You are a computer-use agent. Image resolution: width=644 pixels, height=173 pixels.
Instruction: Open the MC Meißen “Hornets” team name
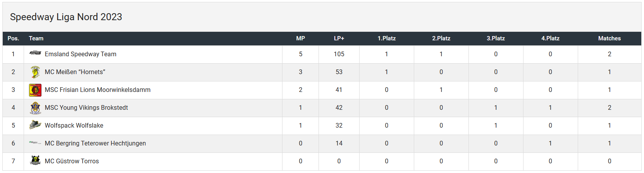click(x=75, y=72)
